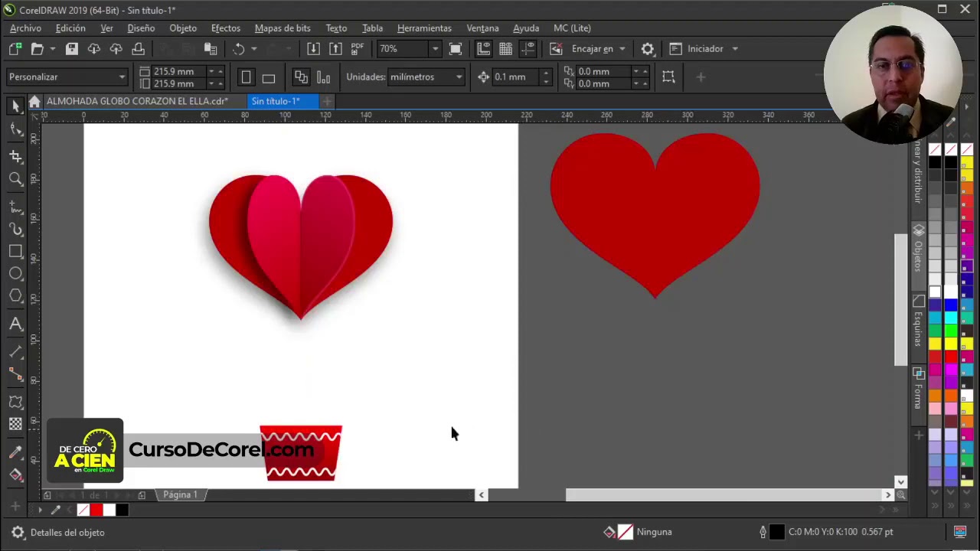Viewport: 980px width, 551px height.
Task: Click the red swatch in document palette
Action: tap(96, 510)
